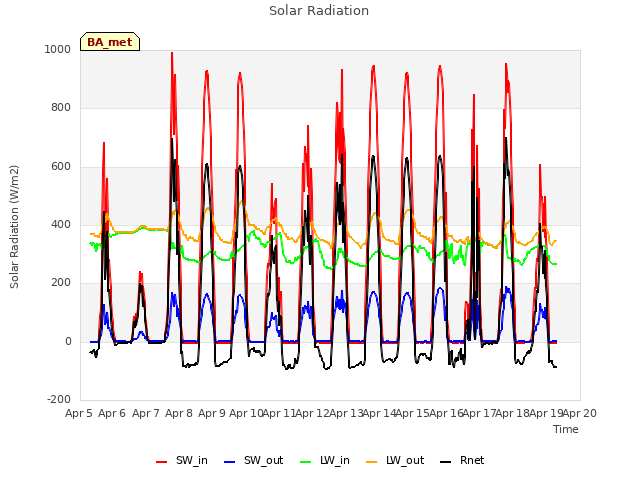Click the orange LW_out legend swatch
The width and height of the screenshot is (640, 480).
click(x=371, y=462)
